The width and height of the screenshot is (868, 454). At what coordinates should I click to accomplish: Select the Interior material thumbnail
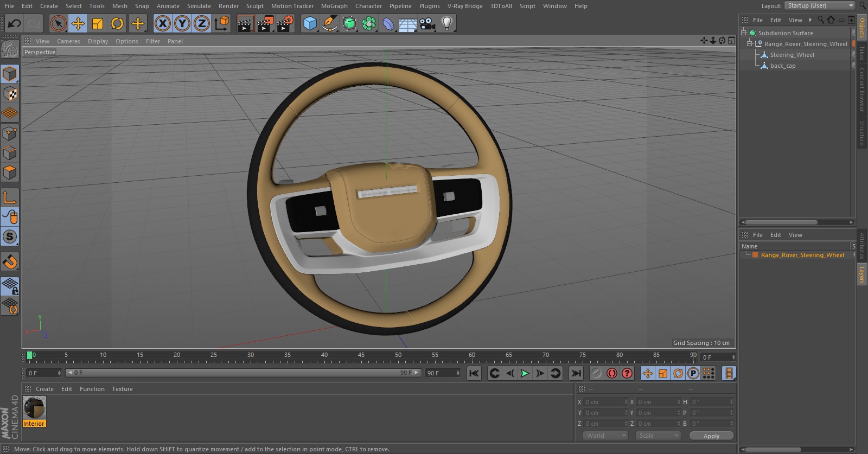pyautogui.click(x=34, y=408)
